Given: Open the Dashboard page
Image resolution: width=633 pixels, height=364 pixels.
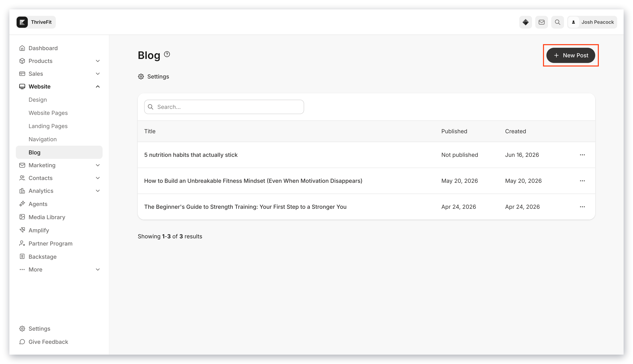Looking at the screenshot, I should [x=43, y=48].
